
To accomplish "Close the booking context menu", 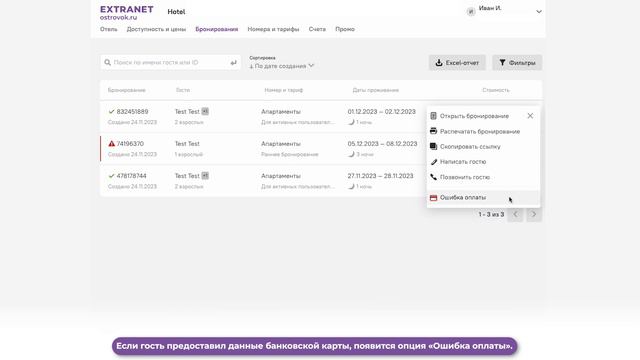I will [x=530, y=116].
